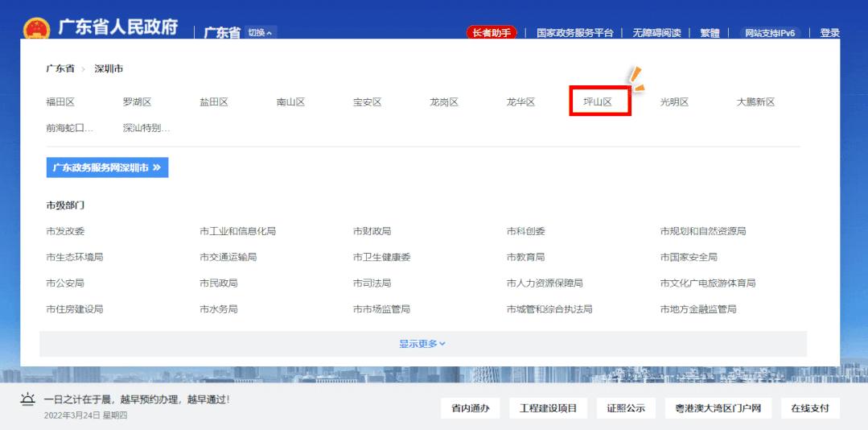Select 福田区 district
The height and width of the screenshot is (430, 868).
(60, 102)
